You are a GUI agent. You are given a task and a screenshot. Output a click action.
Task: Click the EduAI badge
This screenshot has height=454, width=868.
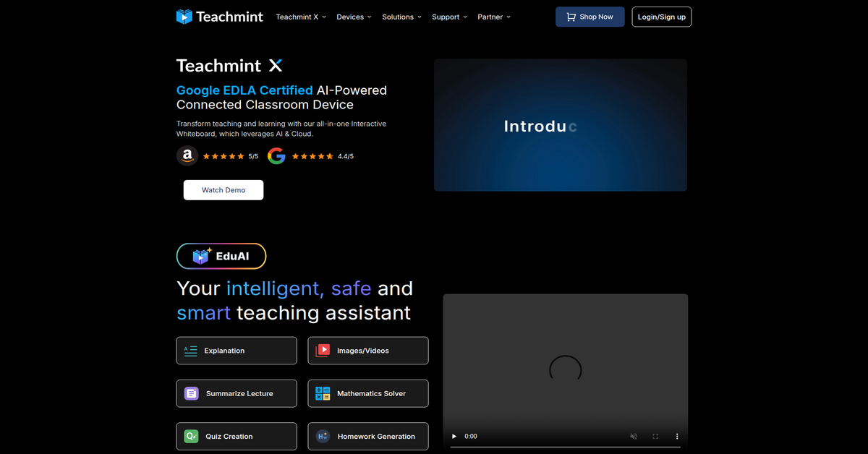(221, 256)
